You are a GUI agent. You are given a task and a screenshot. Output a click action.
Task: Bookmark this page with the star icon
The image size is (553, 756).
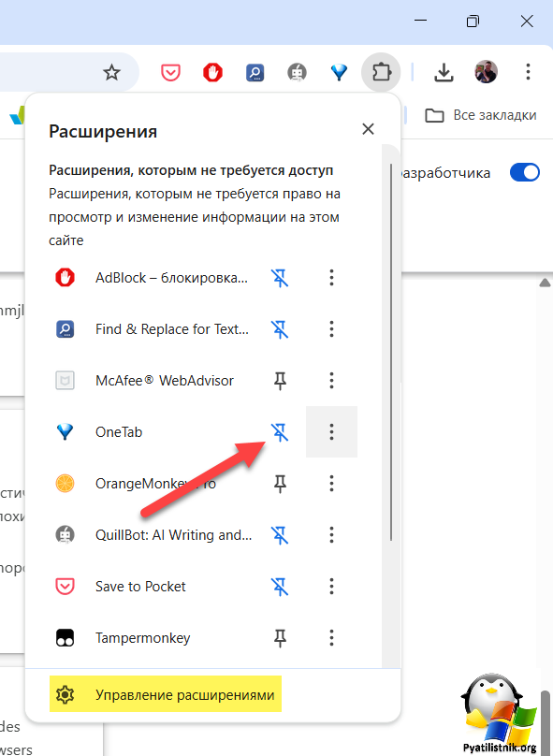112,73
